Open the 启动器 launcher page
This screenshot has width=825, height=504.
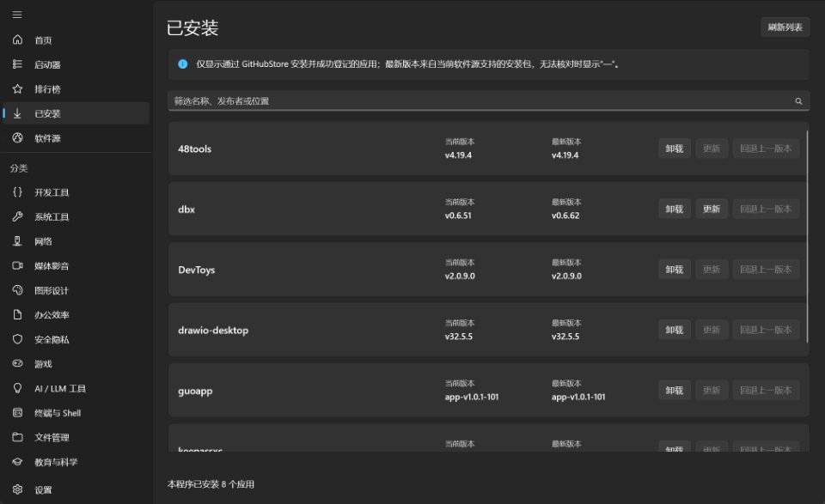[x=76, y=64]
